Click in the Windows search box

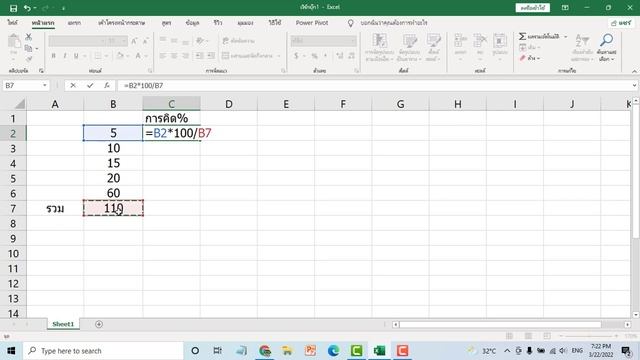click(x=103, y=351)
